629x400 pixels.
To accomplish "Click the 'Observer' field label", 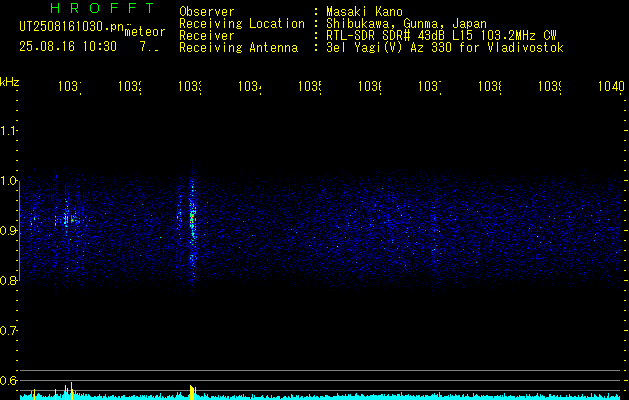I will 207,11.
